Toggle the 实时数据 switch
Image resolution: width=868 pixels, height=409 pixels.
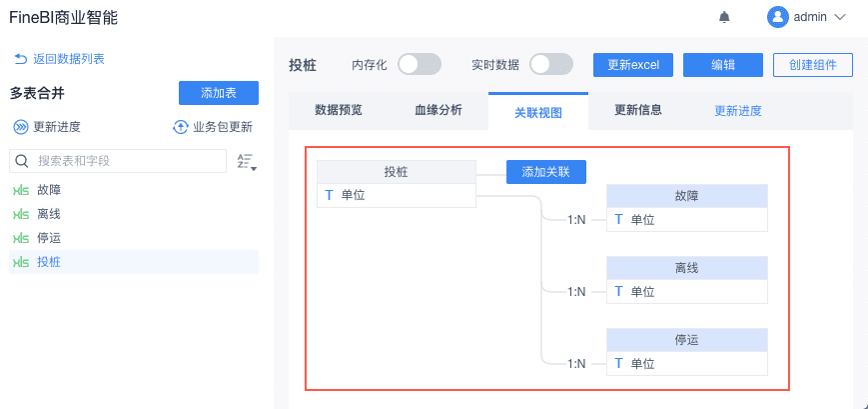point(551,65)
